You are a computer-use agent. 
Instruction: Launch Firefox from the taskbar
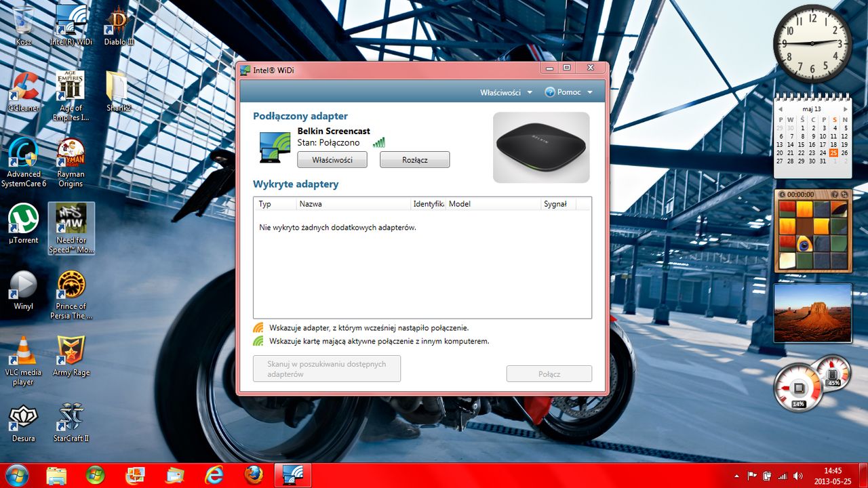click(254, 475)
